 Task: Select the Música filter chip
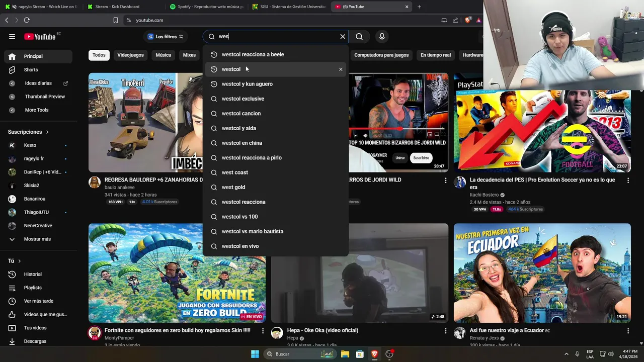point(164,55)
